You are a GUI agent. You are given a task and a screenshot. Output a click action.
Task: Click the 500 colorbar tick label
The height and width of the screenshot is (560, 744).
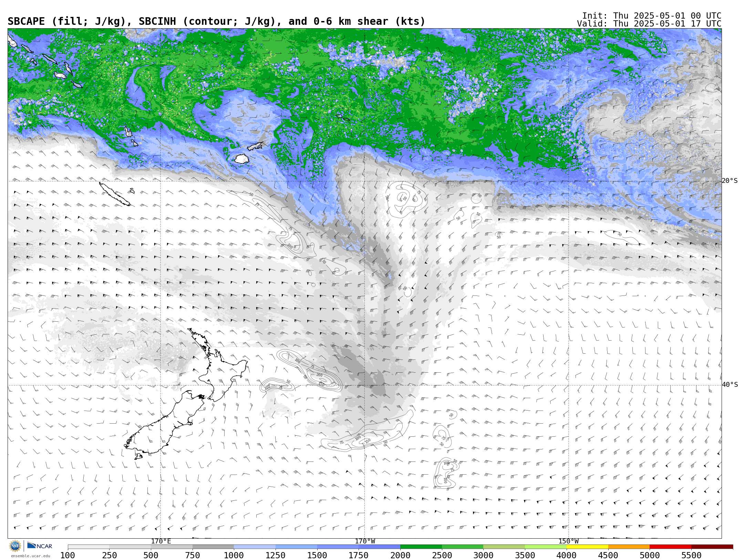pos(151,556)
